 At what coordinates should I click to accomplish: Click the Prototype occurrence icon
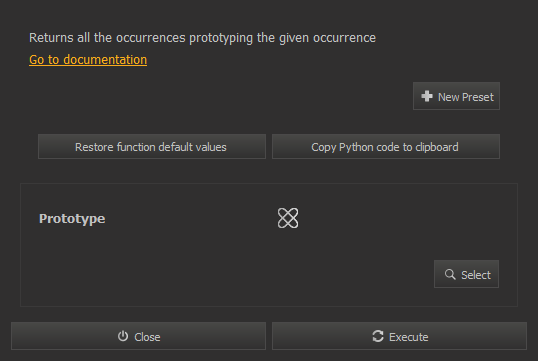(288, 218)
